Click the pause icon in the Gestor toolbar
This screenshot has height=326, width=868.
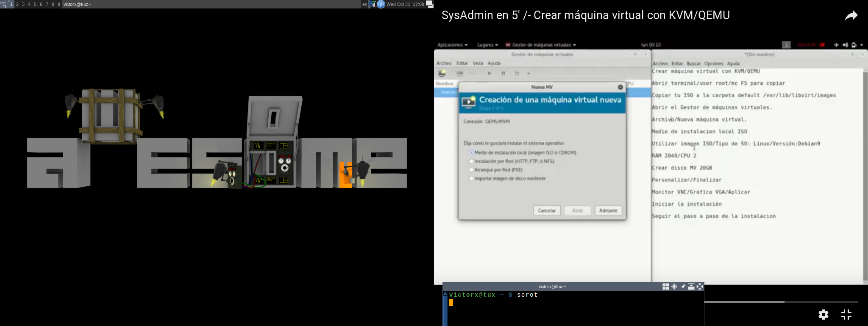(503, 73)
